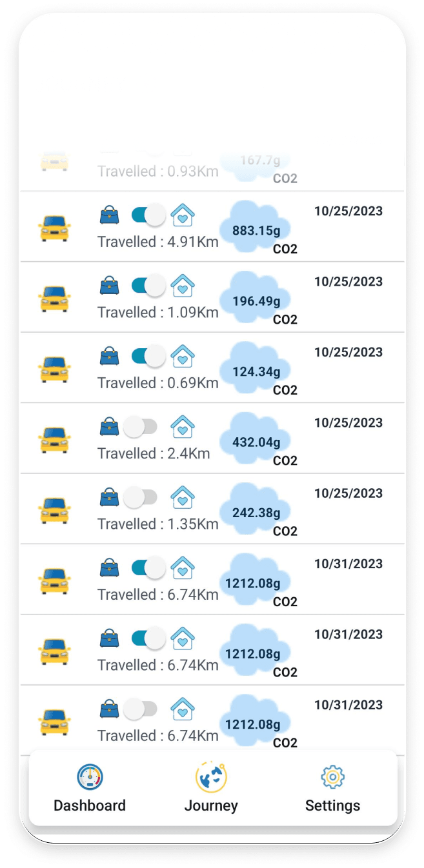Screen dimensions: 424x868
Task: Click car icon on 2.4Km trip
Action: pos(55,440)
